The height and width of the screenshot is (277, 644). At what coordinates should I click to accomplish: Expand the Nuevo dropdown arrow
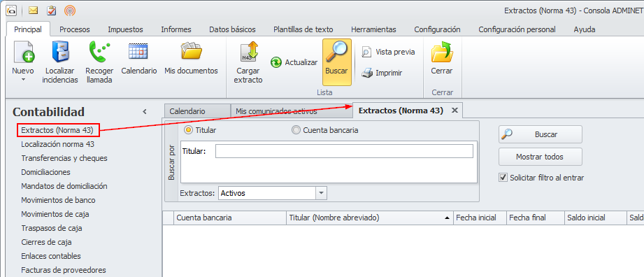[x=23, y=79]
